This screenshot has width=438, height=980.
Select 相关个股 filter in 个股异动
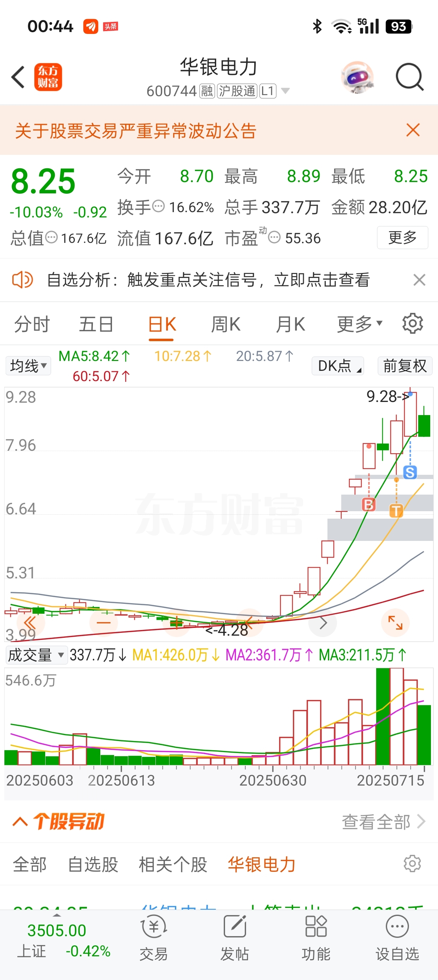pos(173,864)
